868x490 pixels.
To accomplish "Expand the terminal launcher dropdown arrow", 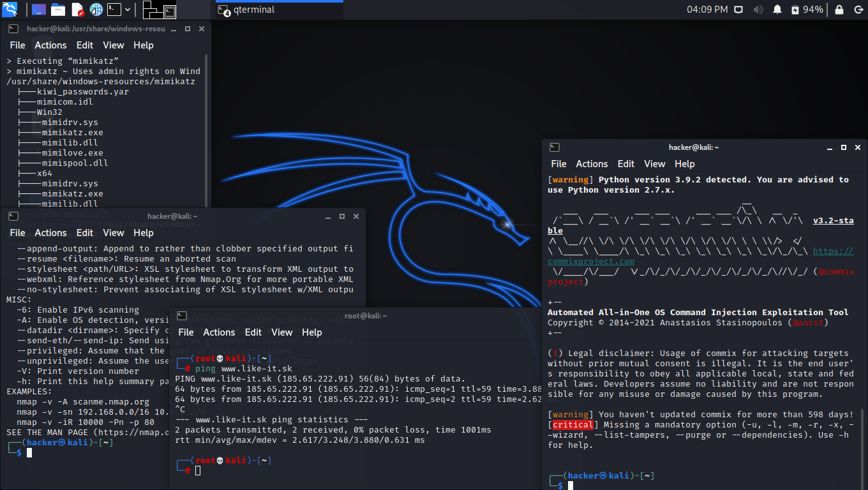I will coord(128,10).
